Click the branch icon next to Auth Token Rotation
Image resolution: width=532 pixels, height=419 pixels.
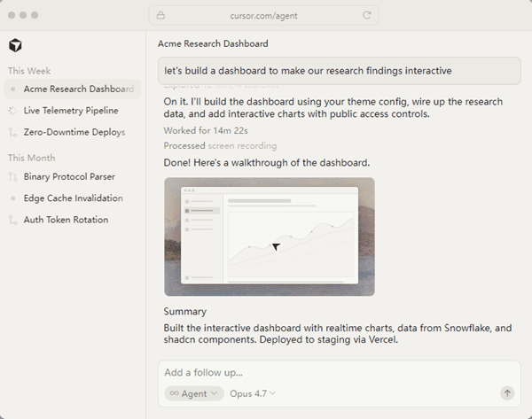(x=12, y=220)
